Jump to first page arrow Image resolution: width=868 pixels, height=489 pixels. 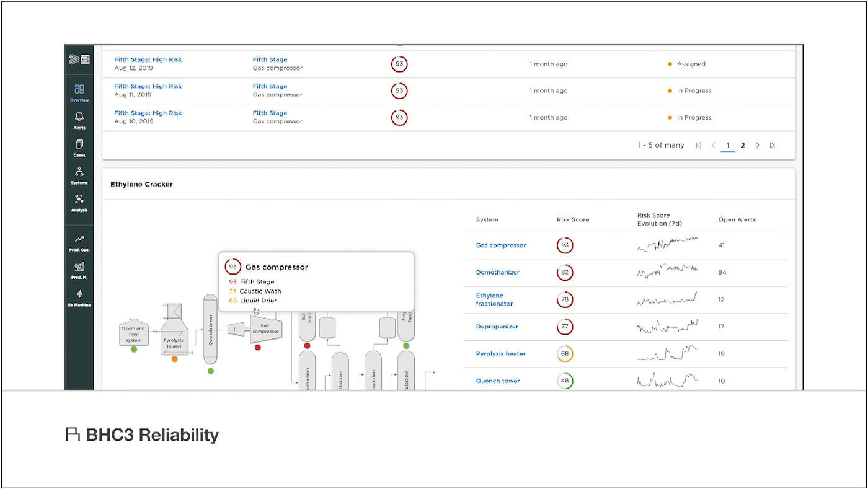click(698, 145)
